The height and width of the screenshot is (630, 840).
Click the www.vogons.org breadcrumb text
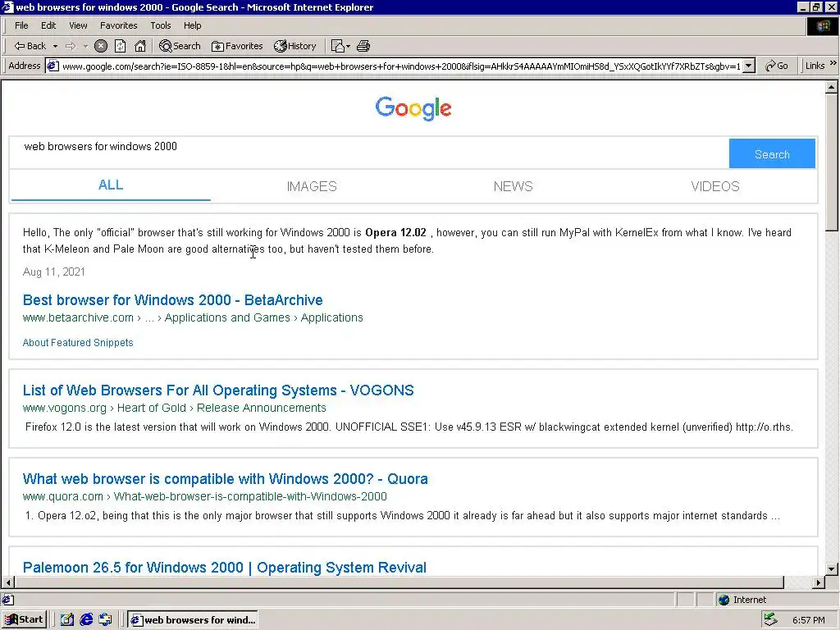[x=64, y=409]
